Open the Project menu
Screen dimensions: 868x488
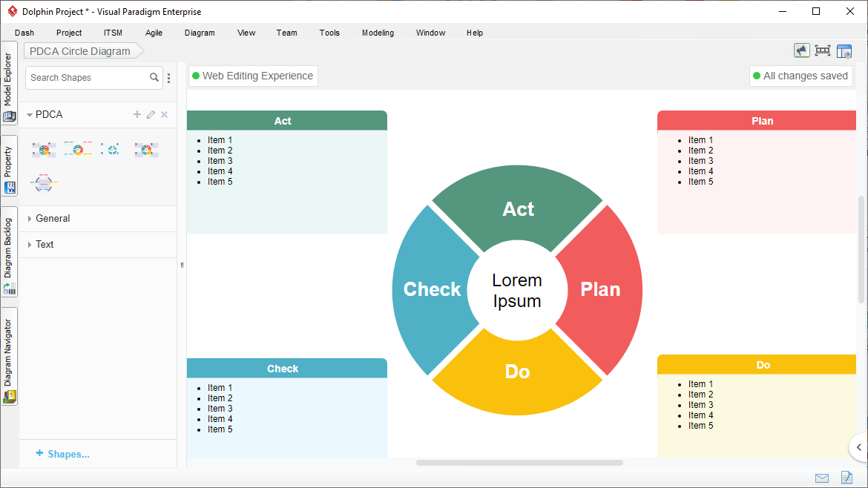tap(69, 33)
